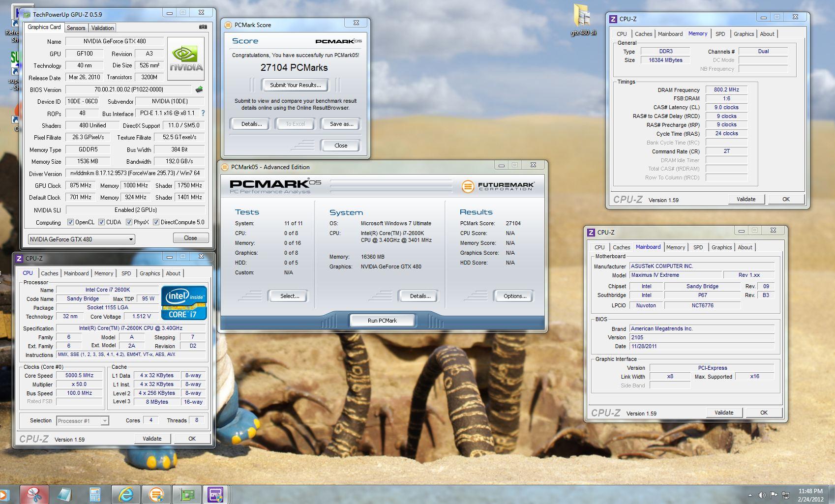Toggle the PhysX checkbox in GPU-Z
The width and height of the screenshot is (835, 504).
129,222
